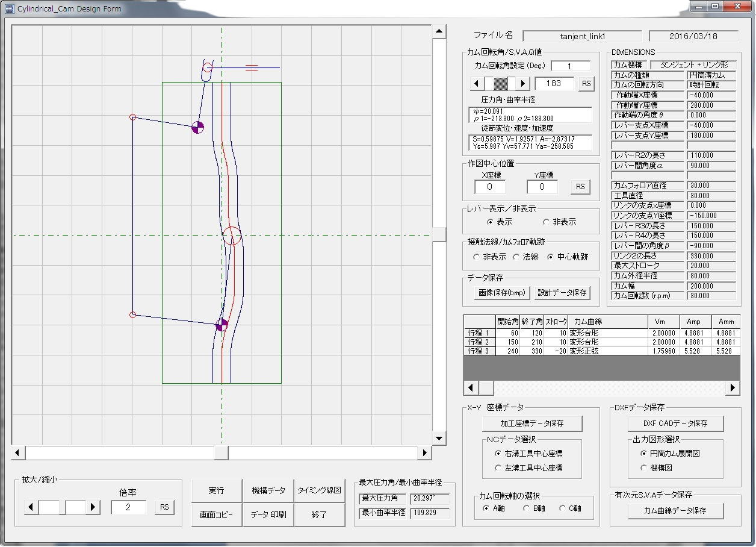
Task: Select 機構図 output figure option
Action: click(x=643, y=467)
